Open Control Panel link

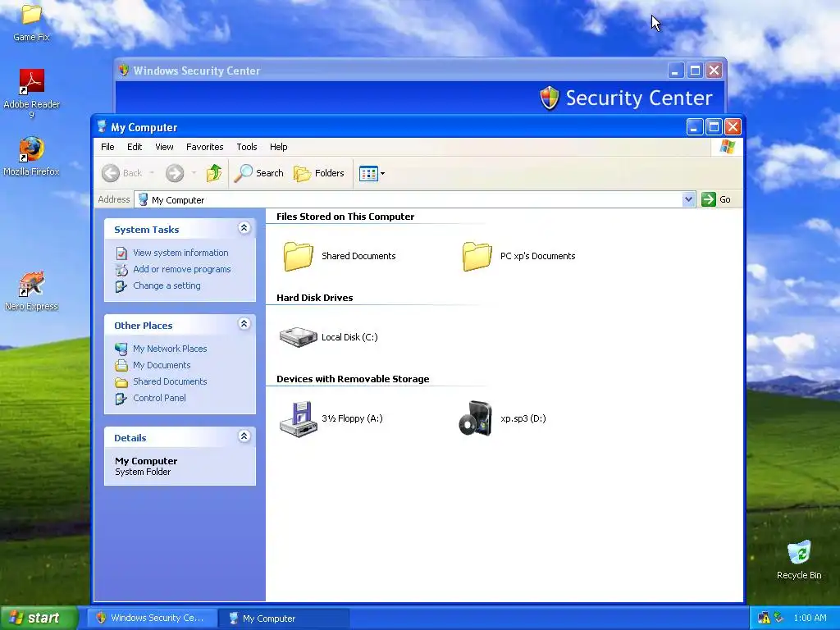[x=159, y=398]
